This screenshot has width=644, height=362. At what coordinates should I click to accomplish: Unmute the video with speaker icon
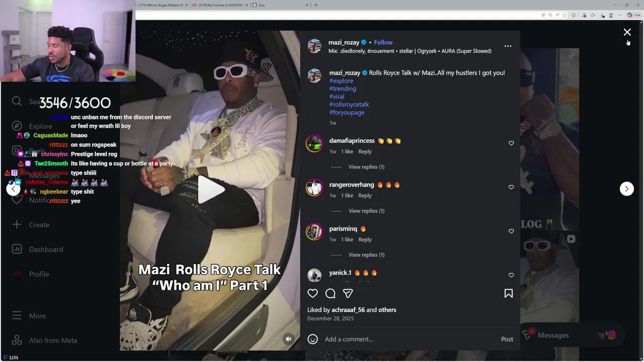click(x=288, y=339)
